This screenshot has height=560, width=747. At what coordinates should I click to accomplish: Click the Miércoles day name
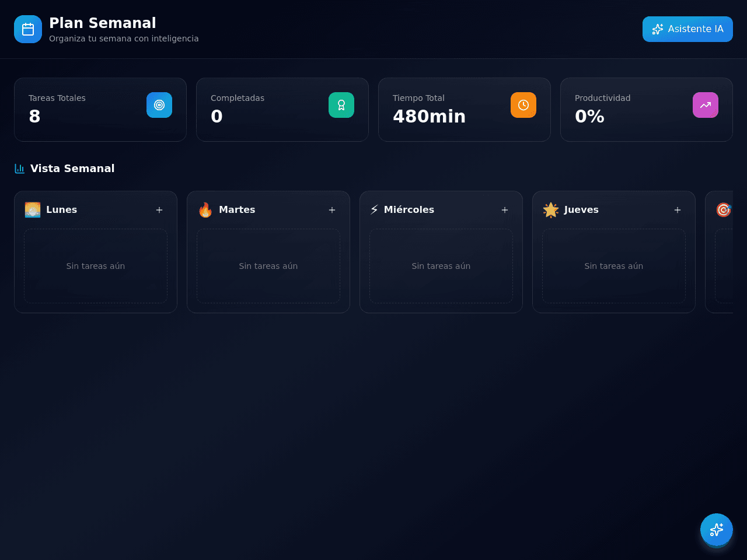[x=409, y=210]
